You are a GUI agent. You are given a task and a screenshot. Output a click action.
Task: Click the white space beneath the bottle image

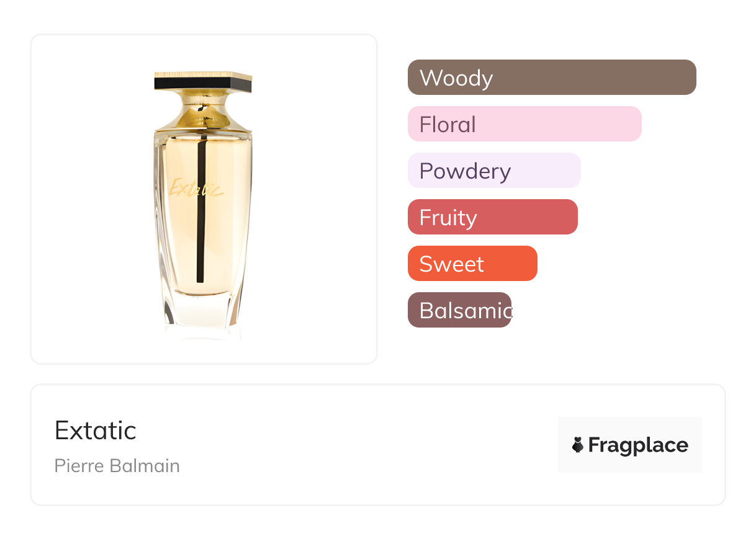pos(204,351)
